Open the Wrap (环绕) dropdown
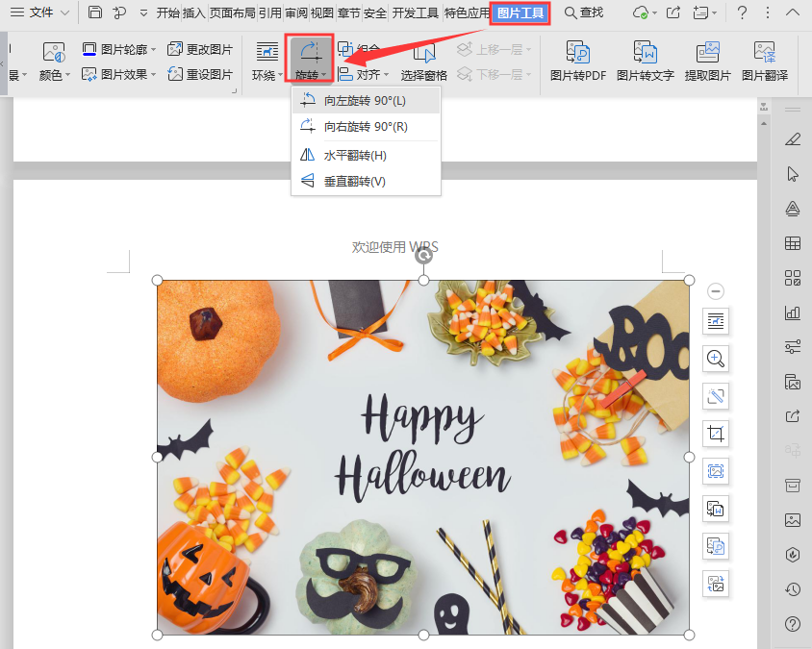 pos(266,74)
